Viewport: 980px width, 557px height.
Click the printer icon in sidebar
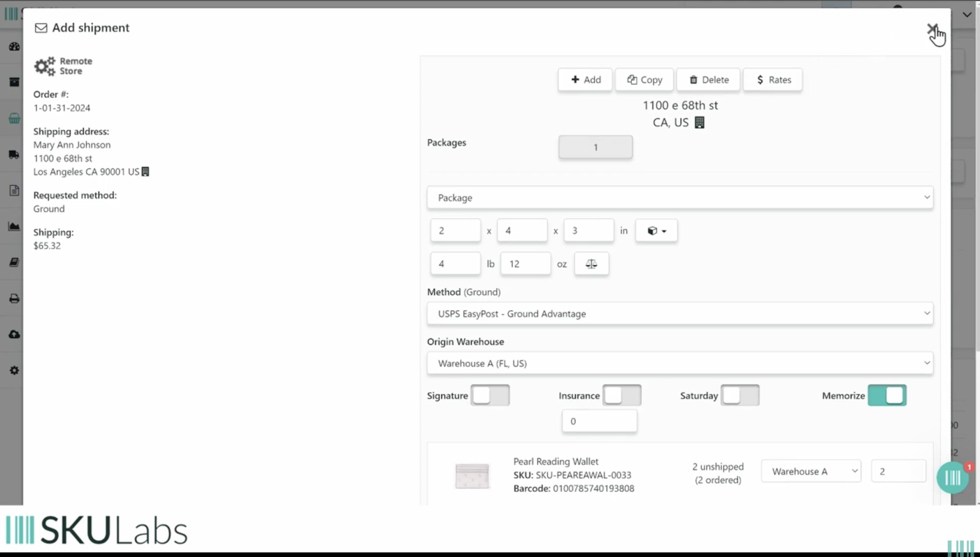tap(14, 298)
